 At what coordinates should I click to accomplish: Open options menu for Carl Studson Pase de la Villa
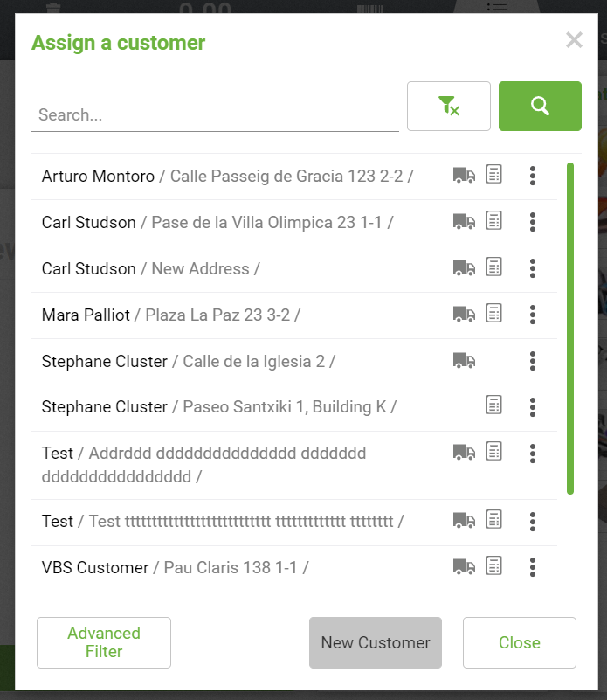(532, 222)
